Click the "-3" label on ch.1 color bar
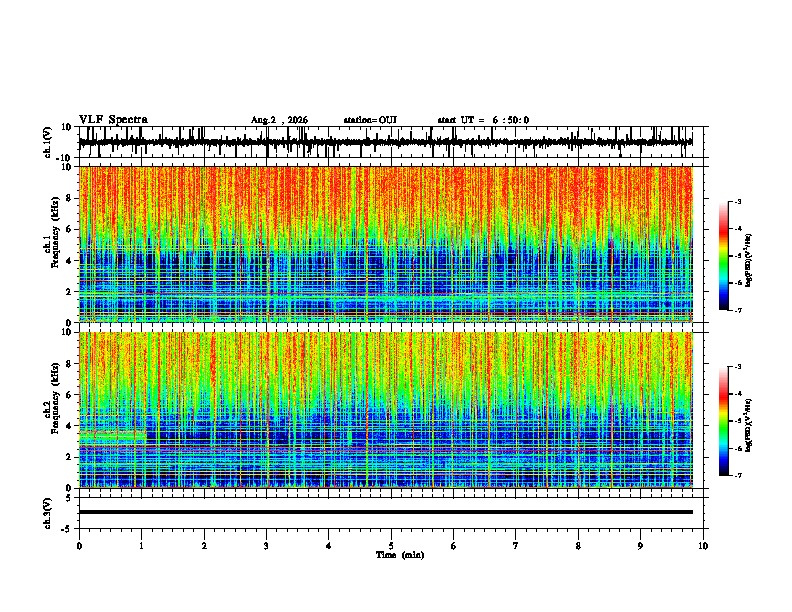Screen dimensions: 792x612 click(x=738, y=201)
